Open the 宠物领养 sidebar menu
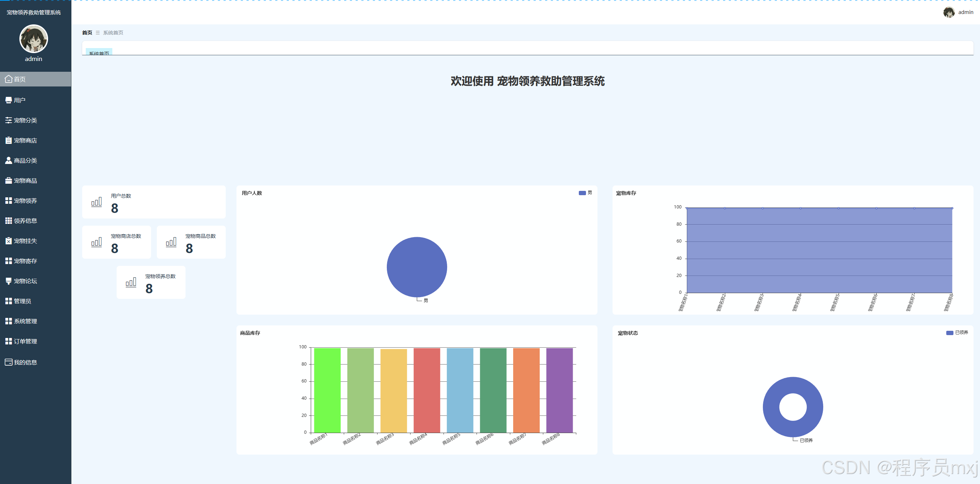 tap(25, 201)
